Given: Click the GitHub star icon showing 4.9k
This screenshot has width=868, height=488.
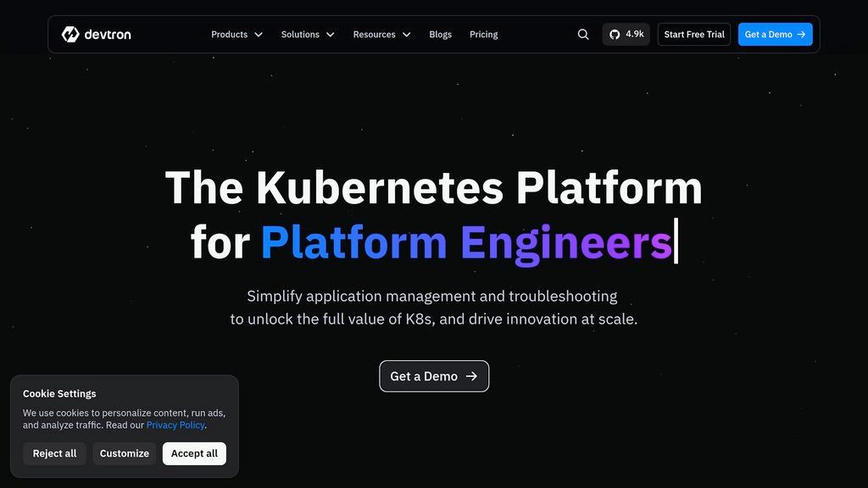Looking at the screenshot, I should 614,34.
